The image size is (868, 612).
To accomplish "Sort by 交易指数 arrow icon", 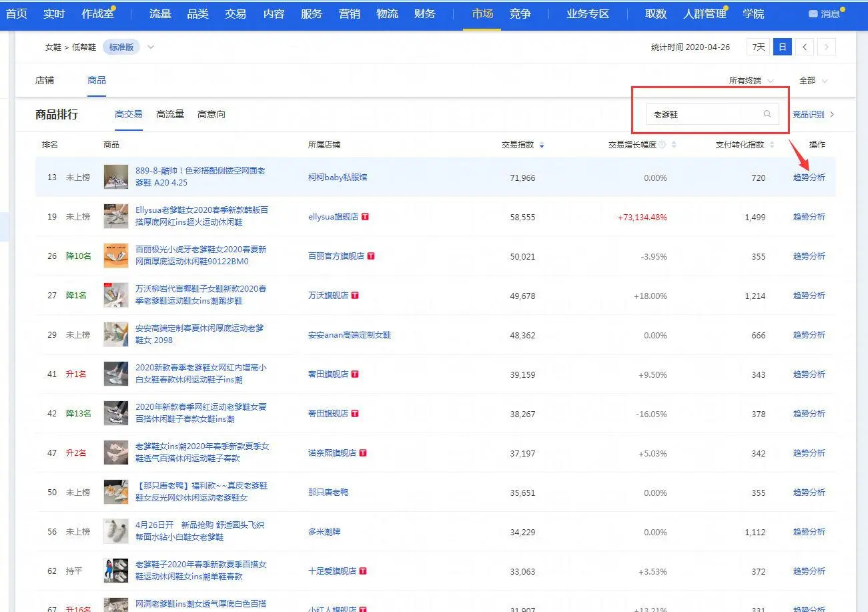I will 541,145.
